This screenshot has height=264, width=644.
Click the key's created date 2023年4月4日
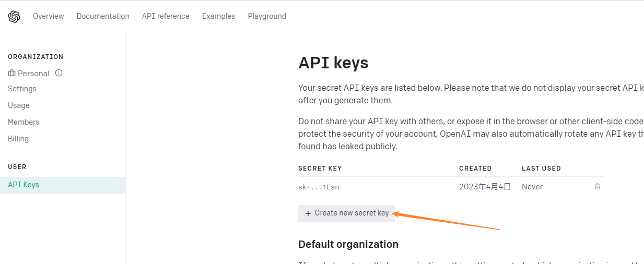[485, 187]
